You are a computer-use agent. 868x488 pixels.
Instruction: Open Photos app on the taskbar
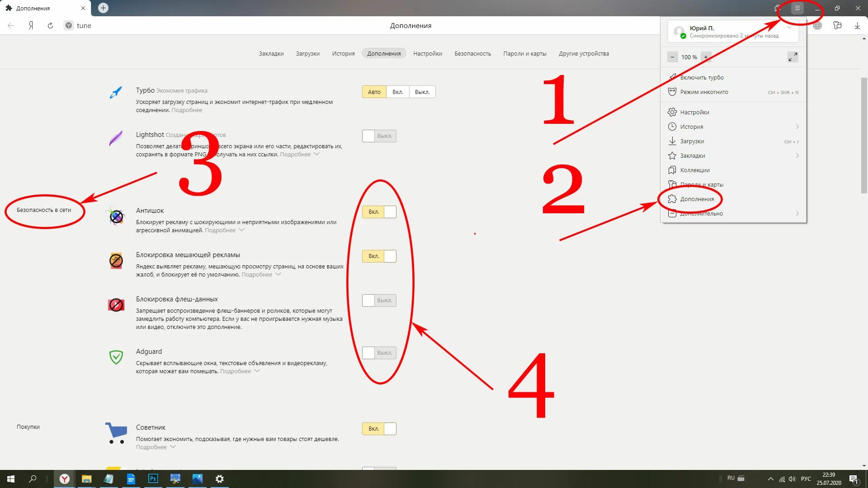point(198,479)
